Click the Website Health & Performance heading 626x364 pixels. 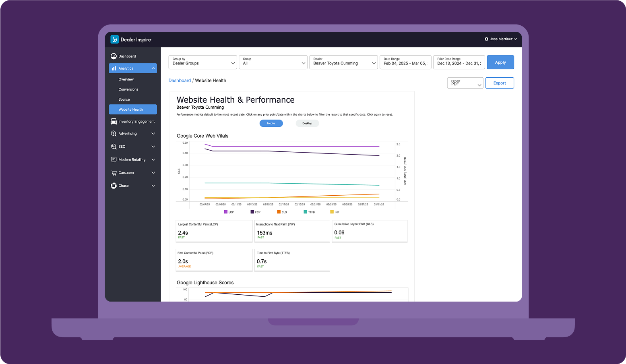tap(236, 100)
